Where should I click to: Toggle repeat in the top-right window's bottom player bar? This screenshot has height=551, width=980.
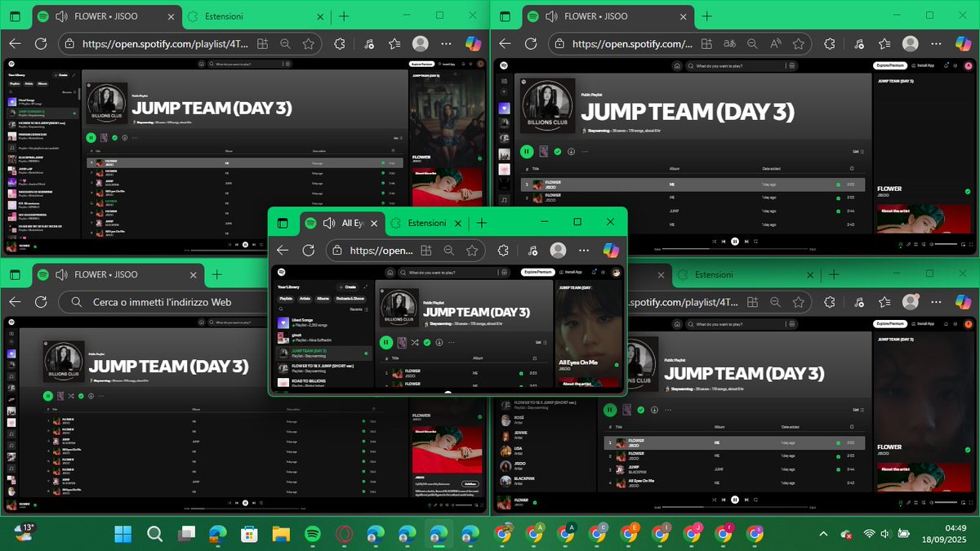755,241
